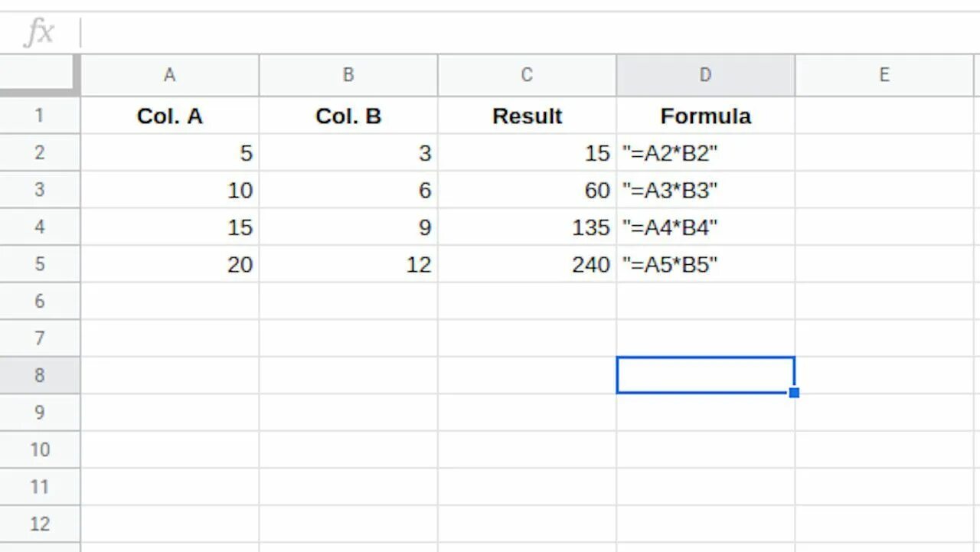Select cell showing "=A3*B3" text
The height and width of the screenshot is (552, 980).
[x=705, y=190]
